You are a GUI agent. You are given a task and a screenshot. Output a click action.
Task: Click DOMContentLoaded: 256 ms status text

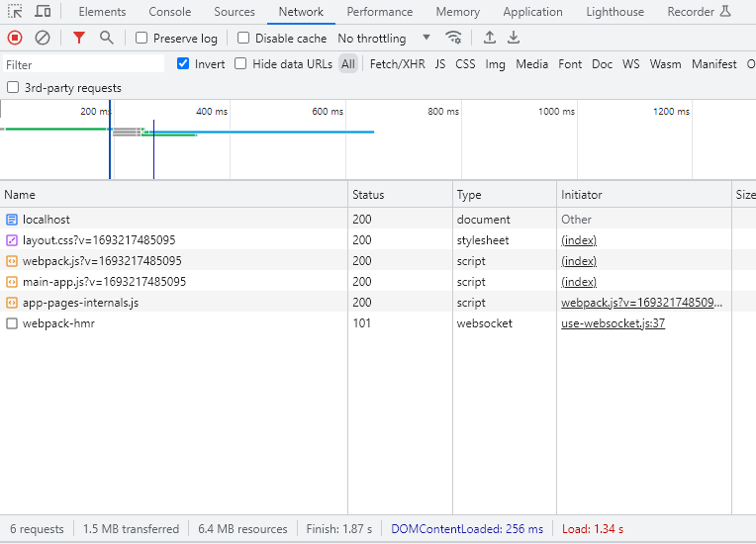[467, 529]
